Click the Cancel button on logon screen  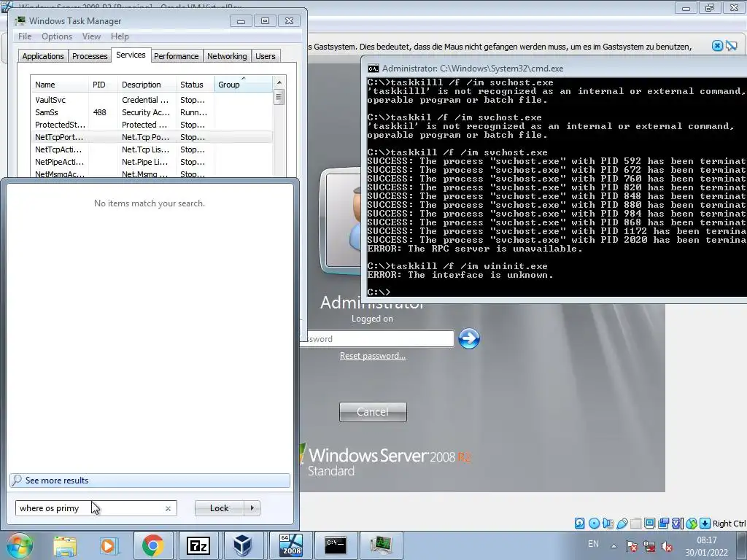[373, 412]
